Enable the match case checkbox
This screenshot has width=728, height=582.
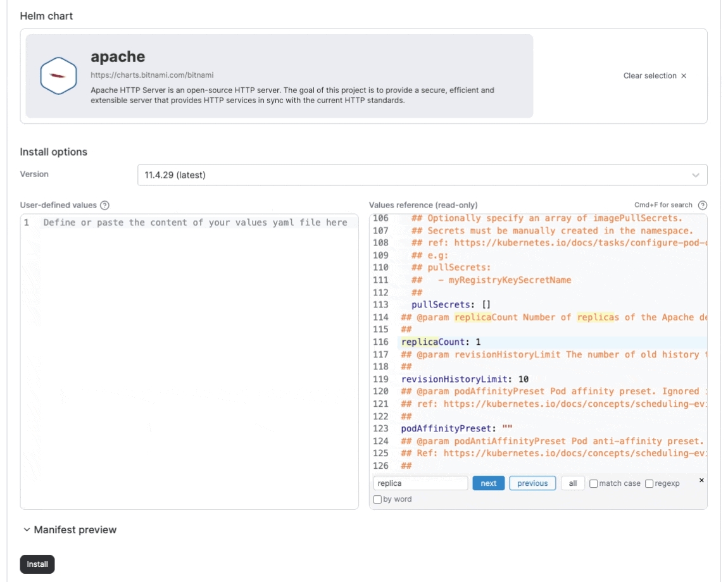[593, 483]
